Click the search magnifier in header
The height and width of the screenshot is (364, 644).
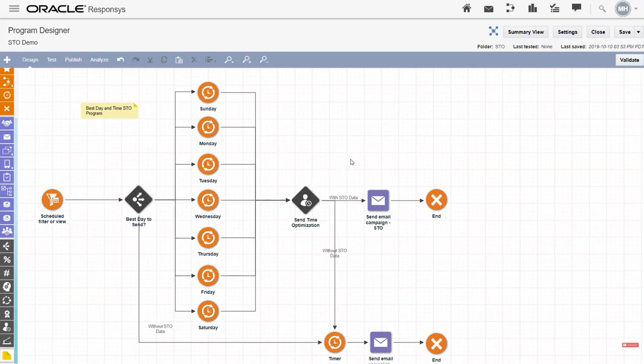click(602, 9)
